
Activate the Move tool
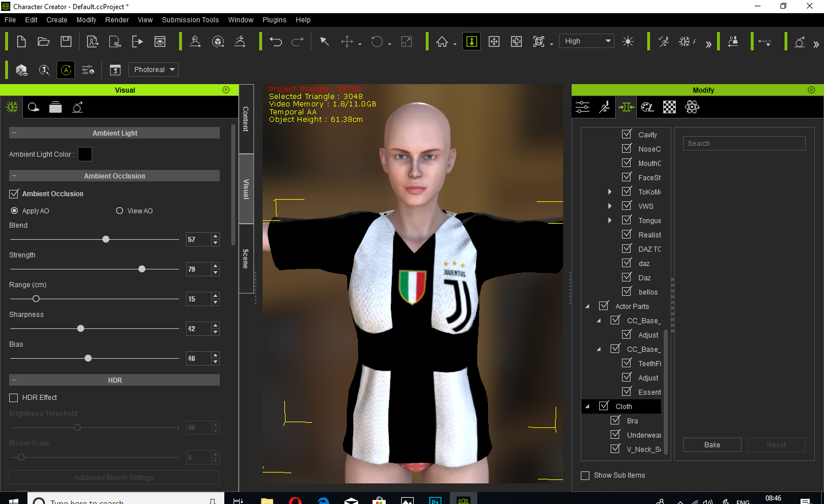[x=347, y=41]
